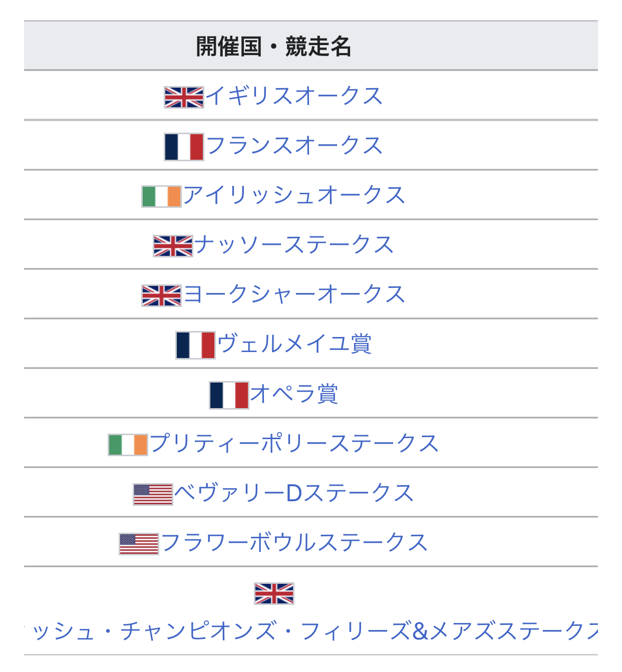Click the French flag beside オペラ賞
The height and width of the screenshot is (672, 622).
tap(229, 395)
